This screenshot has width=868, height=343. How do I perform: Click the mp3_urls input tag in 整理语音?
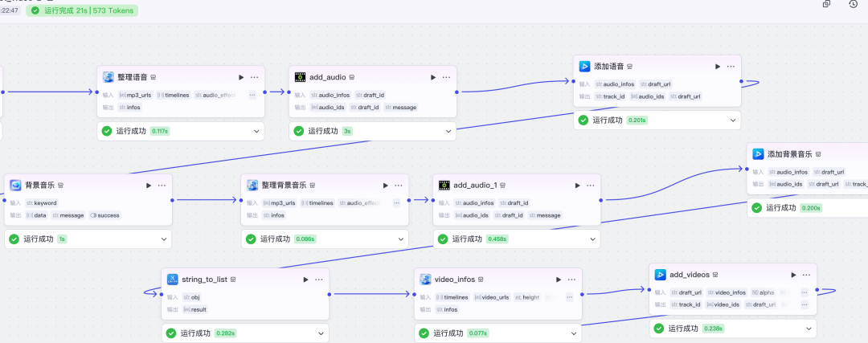pos(135,95)
